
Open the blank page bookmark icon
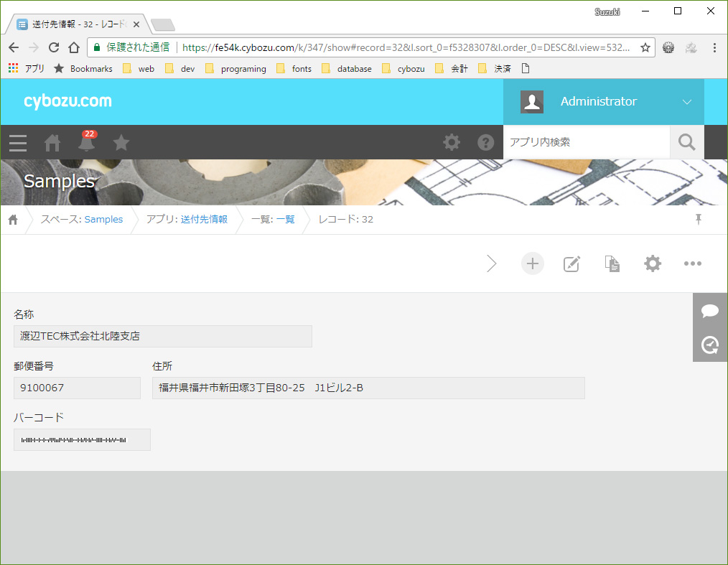point(526,69)
